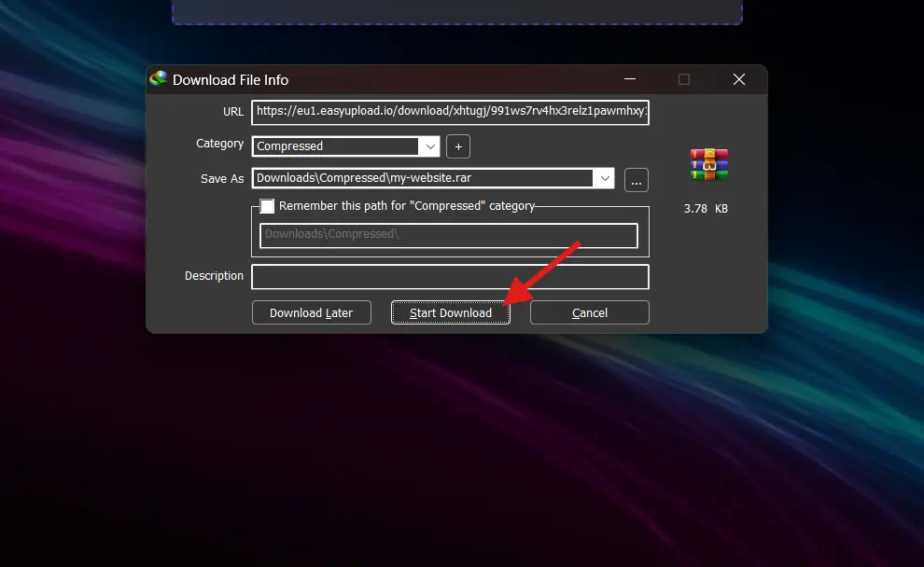Click the 3.78 KB file size text

pyautogui.click(x=706, y=209)
